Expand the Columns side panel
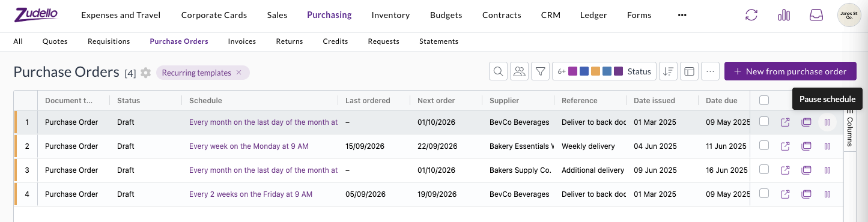Viewport: 868px width, 222px height. pos(849,128)
